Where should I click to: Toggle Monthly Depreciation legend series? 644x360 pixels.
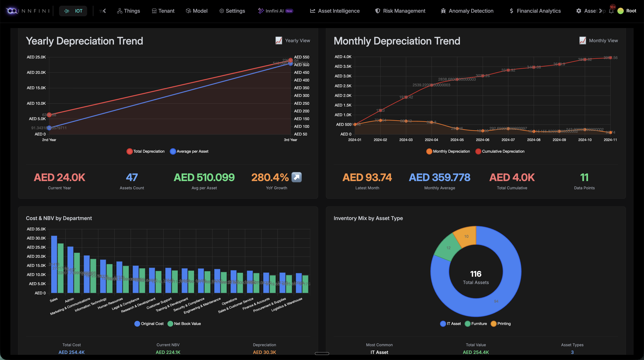coord(448,151)
